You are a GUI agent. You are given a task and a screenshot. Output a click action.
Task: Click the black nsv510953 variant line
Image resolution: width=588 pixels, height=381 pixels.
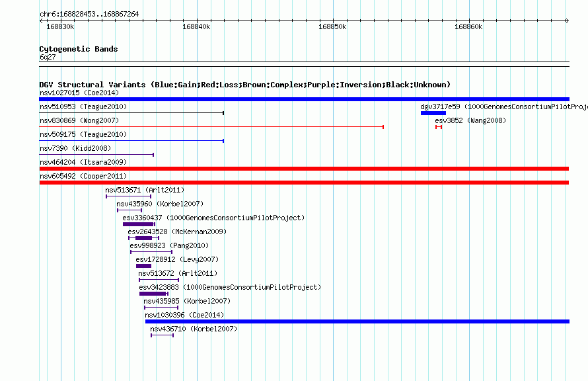pos(131,113)
